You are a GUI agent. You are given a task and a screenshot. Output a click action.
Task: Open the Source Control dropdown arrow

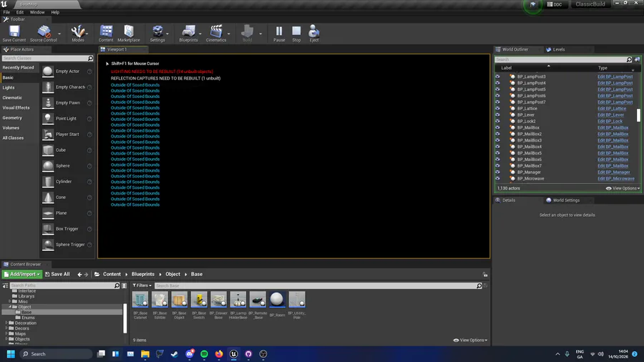coord(59,34)
